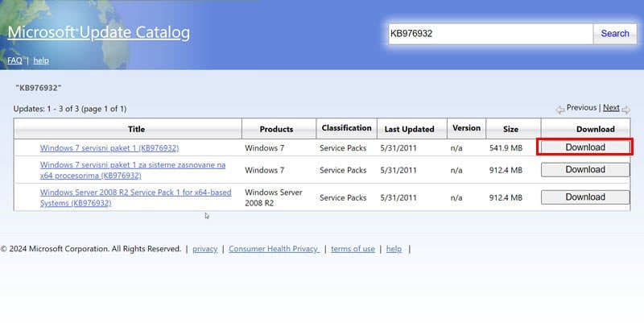Open Windows Server 2008 R2 Service Pack 1 link
The image size is (644, 323).
[x=135, y=197]
